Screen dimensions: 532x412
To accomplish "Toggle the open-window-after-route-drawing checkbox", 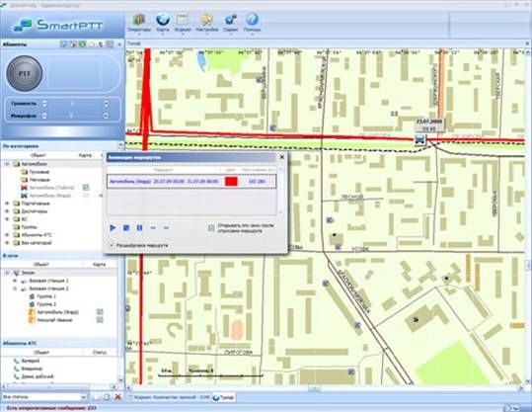I will [211, 228].
